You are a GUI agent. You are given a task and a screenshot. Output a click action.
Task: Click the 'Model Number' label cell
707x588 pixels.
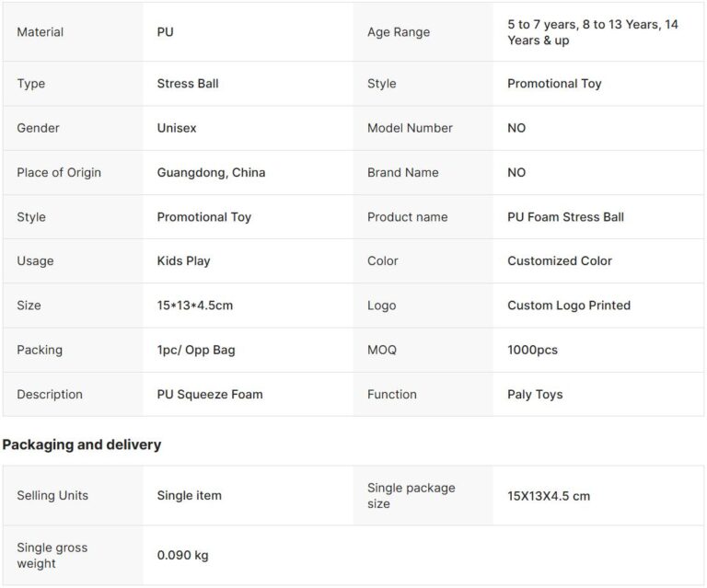click(x=410, y=128)
